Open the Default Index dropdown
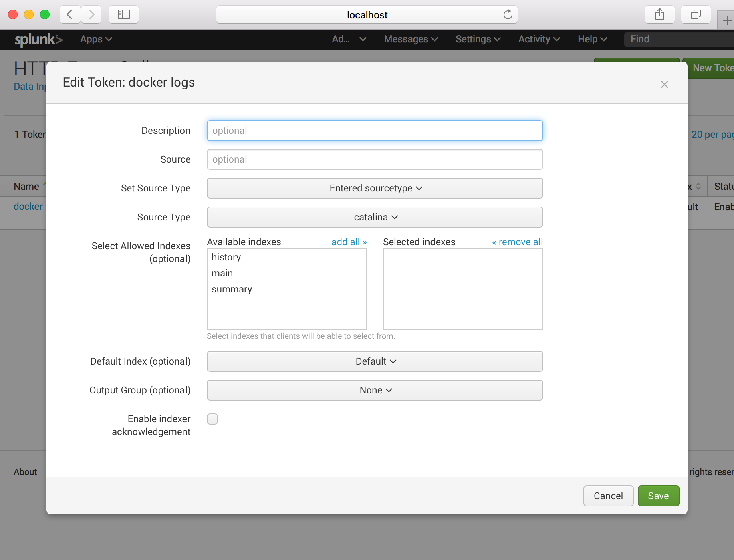The height and width of the screenshot is (560, 734). [x=375, y=361]
